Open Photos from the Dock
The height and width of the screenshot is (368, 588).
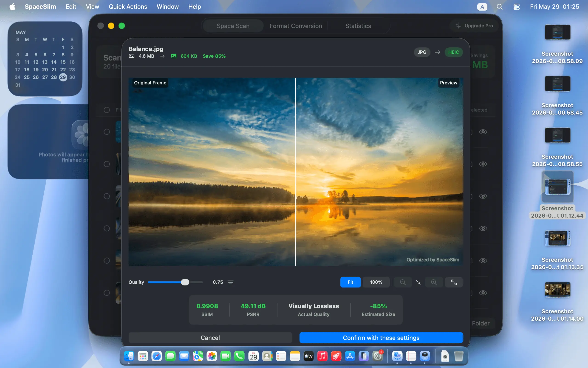tap(212, 356)
